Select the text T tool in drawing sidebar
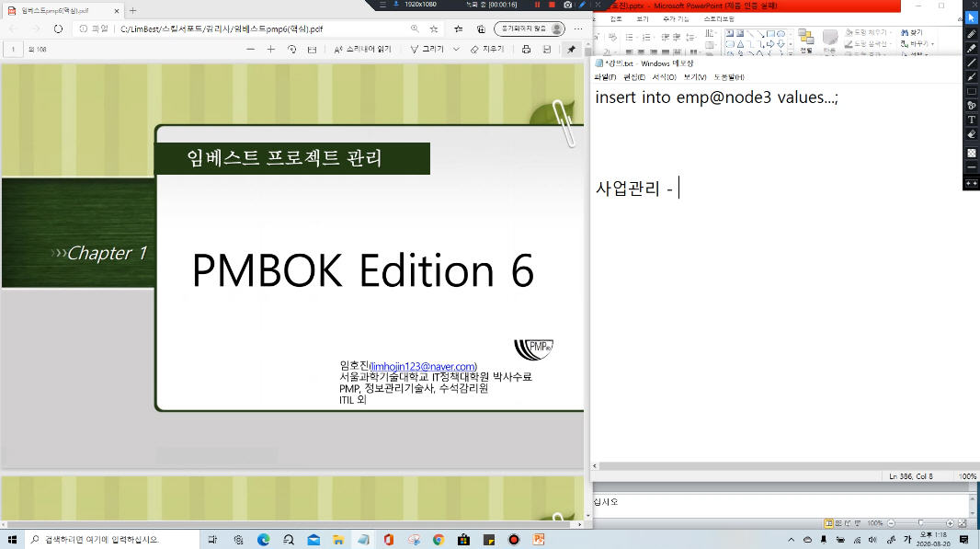 [971, 120]
